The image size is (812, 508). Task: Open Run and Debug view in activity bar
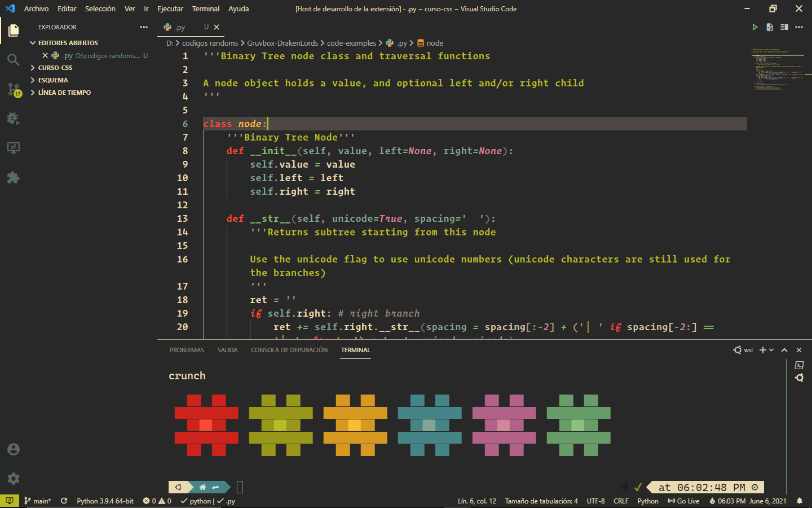[14, 119]
